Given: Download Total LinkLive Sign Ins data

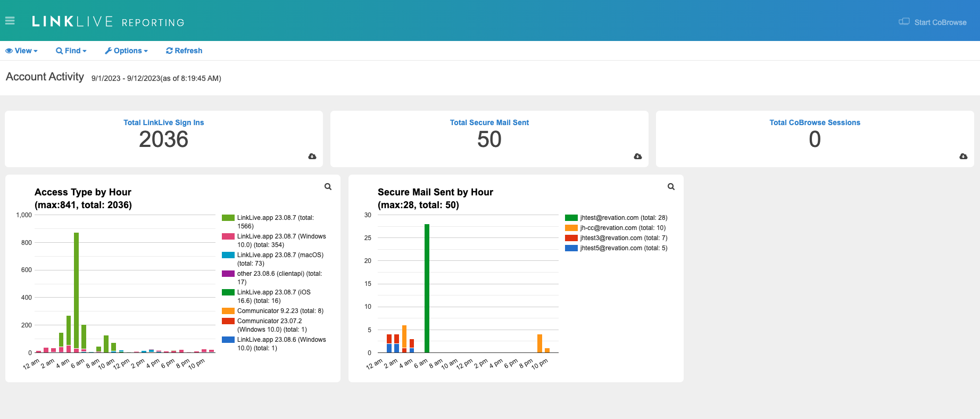Looking at the screenshot, I should tap(312, 156).
